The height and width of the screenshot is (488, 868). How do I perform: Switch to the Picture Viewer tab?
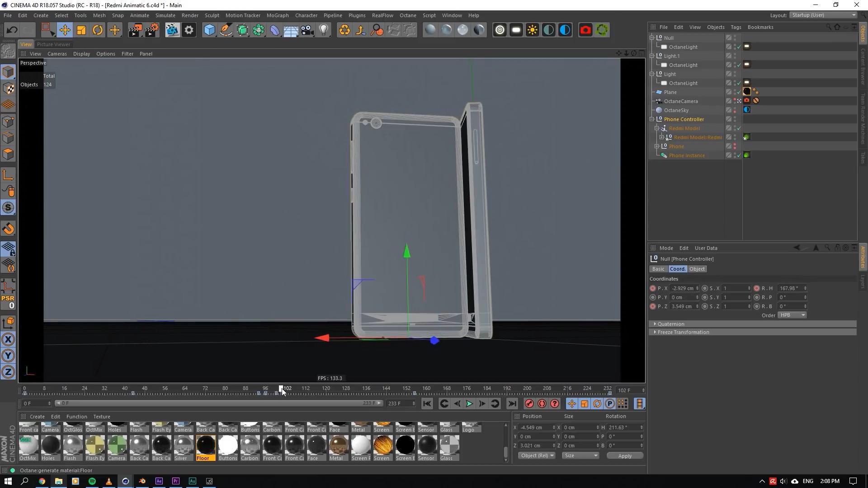click(x=53, y=44)
